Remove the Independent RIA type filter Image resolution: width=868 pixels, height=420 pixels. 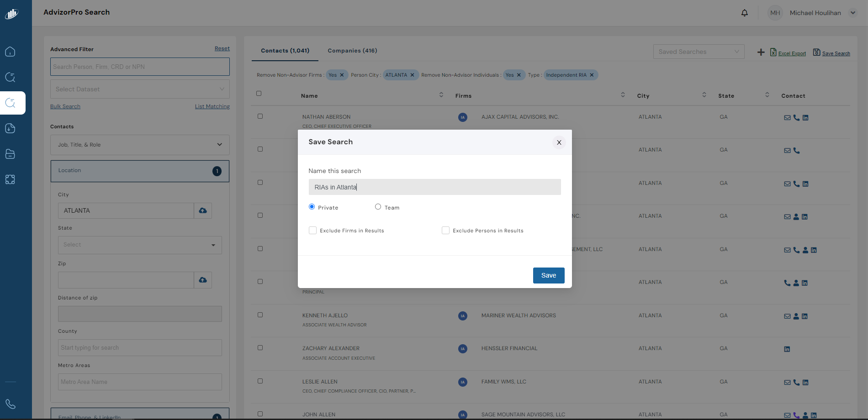(592, 75)
